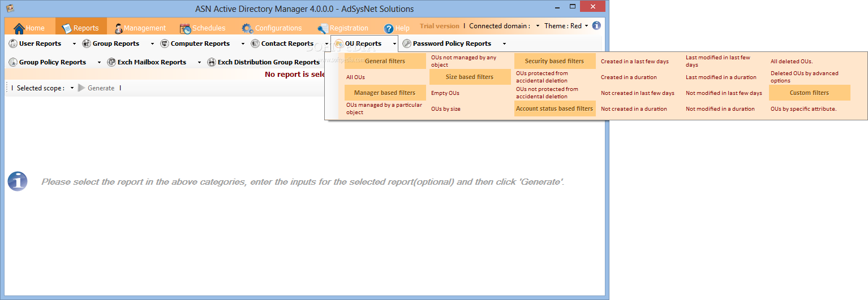Click the Security based filters header
The image size is (868, 300).
click(555, 61)
